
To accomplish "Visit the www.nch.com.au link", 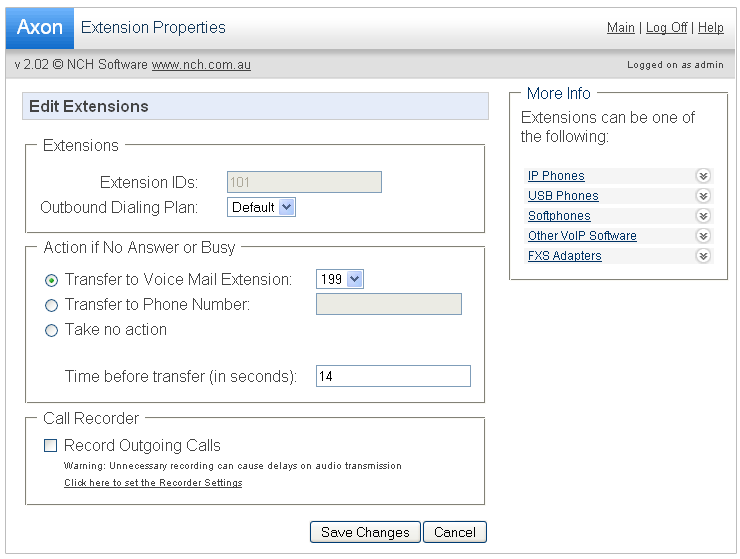I will [x=201, y=65].
